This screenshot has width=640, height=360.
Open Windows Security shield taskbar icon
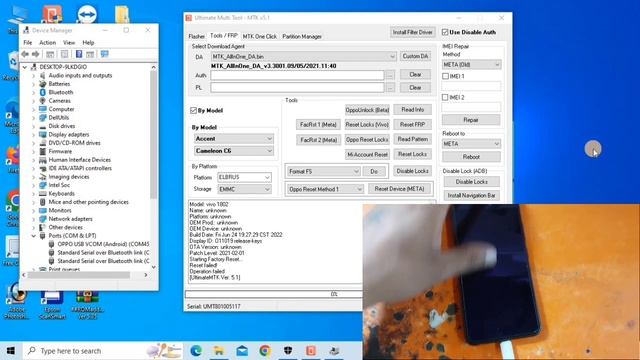(288, 350)
